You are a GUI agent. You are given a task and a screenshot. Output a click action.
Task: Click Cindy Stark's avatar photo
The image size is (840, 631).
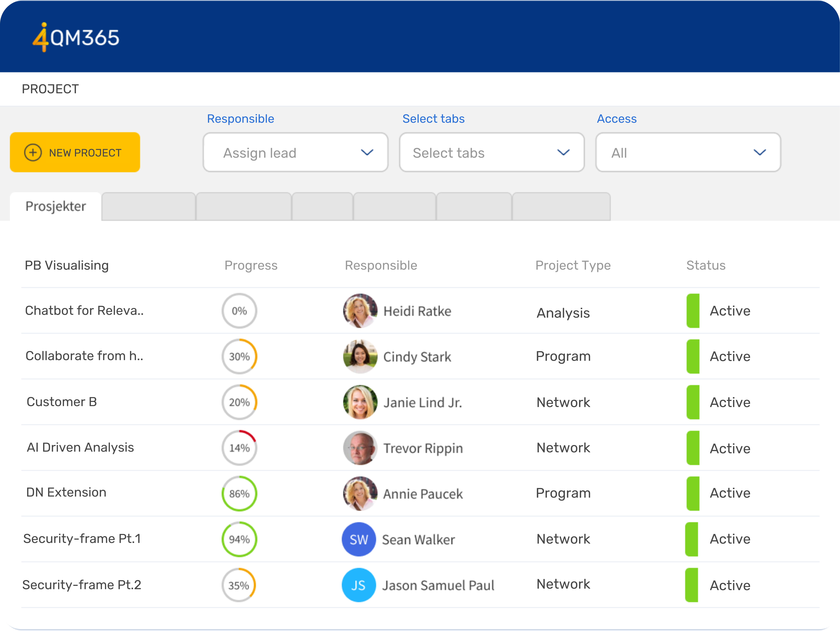click(x=360, y=356)
